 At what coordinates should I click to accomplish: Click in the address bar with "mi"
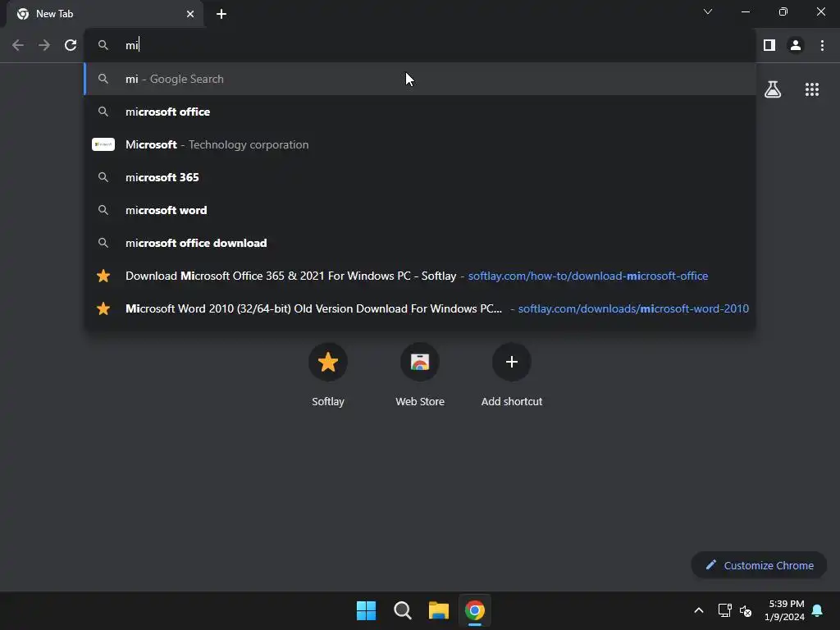(x=420, y=46)
